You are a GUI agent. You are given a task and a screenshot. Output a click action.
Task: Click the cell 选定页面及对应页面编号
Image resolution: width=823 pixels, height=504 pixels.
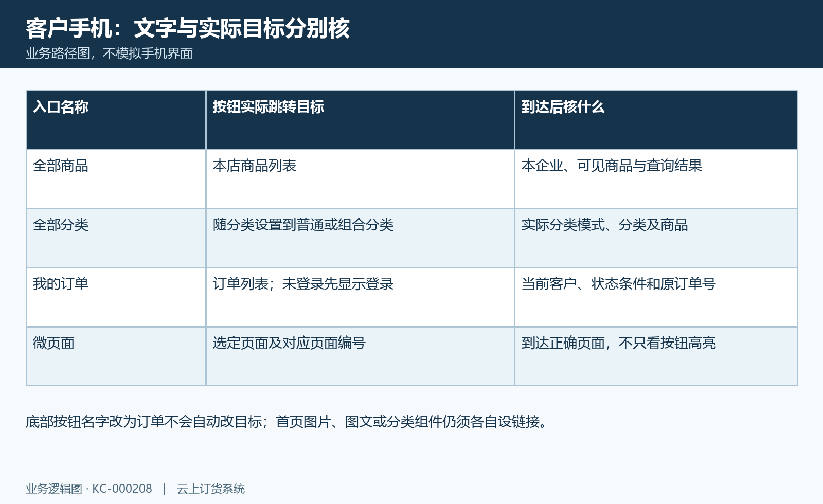[x=360, y=356]
